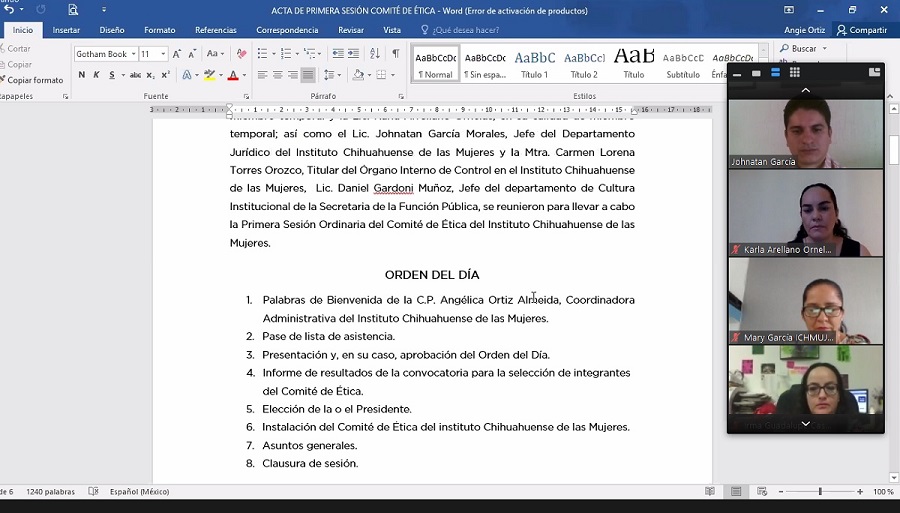
Task: Click the shading paint bucket icon
Action: [358, 75]
